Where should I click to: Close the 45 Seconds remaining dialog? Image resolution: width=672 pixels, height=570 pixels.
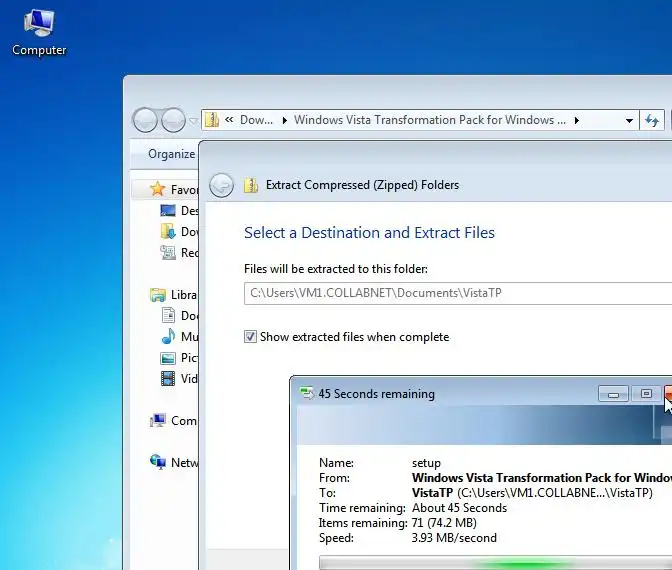(668, 393)
